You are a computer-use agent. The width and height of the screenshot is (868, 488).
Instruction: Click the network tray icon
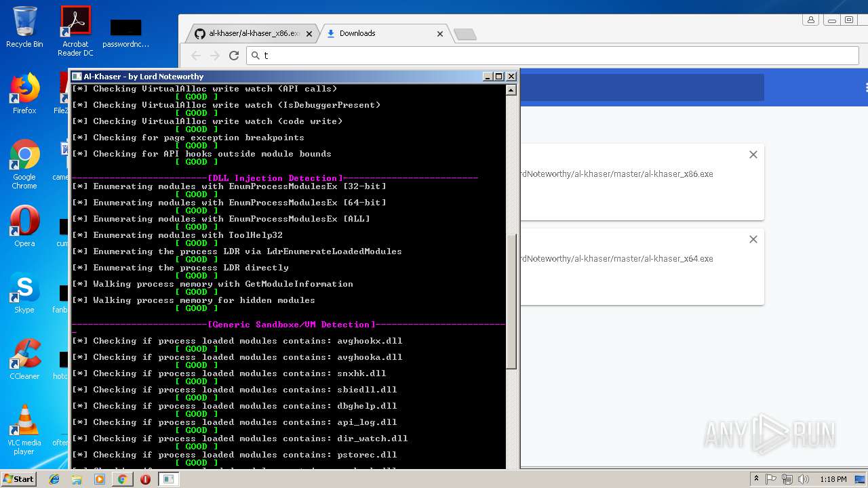pos(787,479)
